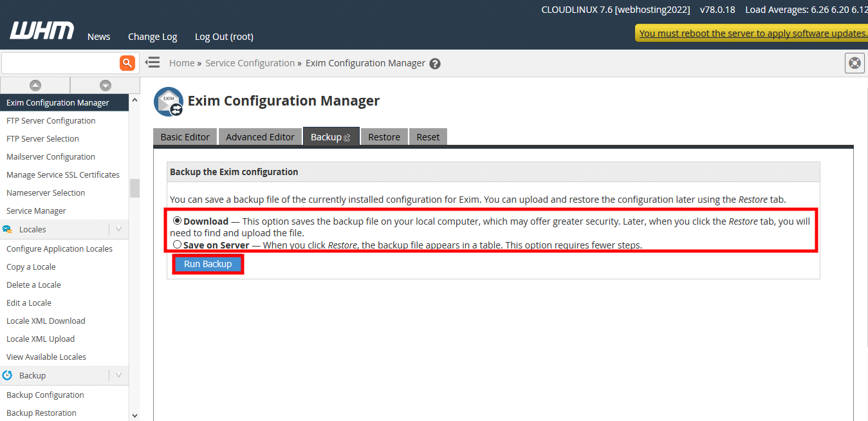This screenshot has height=421, width=868.
Task: Collapse the Locales section chevron
Action: [118, 229]
